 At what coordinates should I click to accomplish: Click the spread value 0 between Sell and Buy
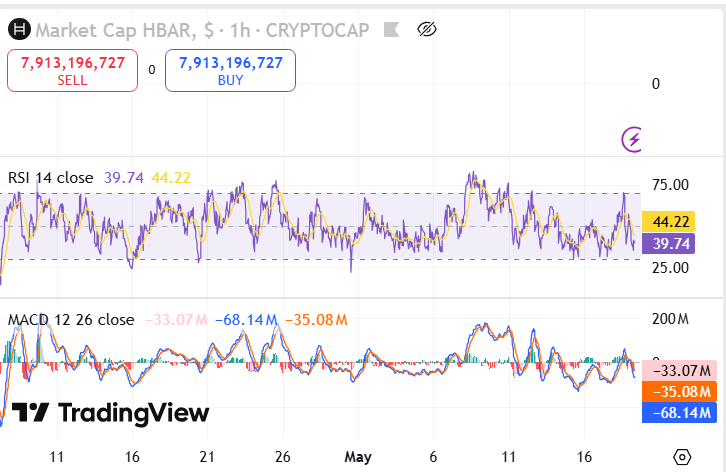(x=151, y=70)
